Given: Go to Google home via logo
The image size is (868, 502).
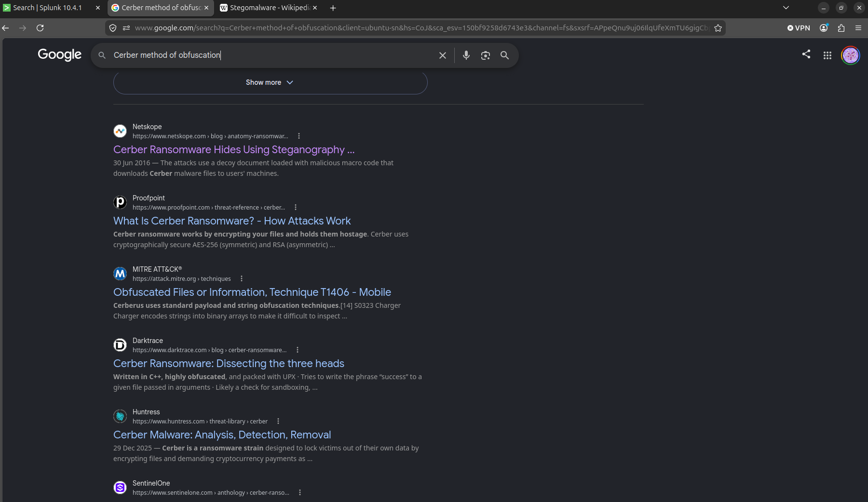Looking at the screenshot, I should coord(60,55).
